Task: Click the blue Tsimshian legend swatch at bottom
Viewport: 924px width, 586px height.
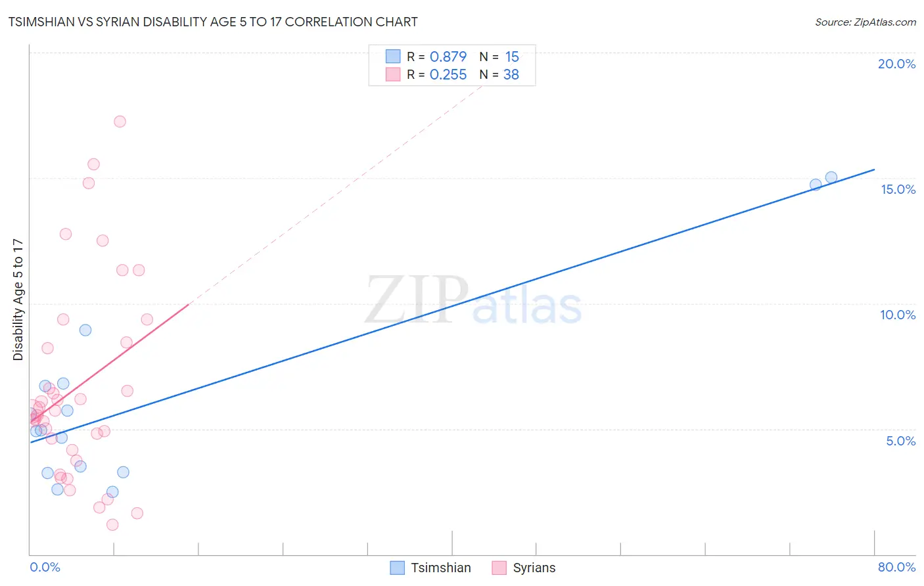Action: pyautogui.click(x=397, y=568)
